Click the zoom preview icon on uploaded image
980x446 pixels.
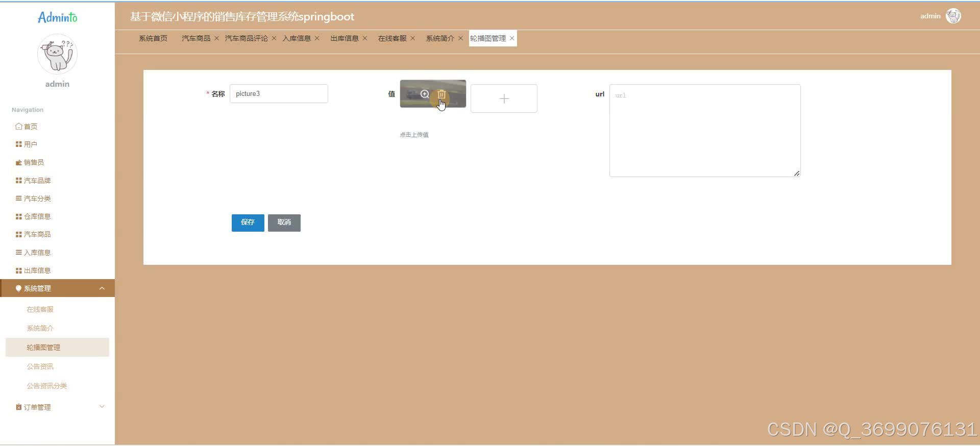coord(425,94)
